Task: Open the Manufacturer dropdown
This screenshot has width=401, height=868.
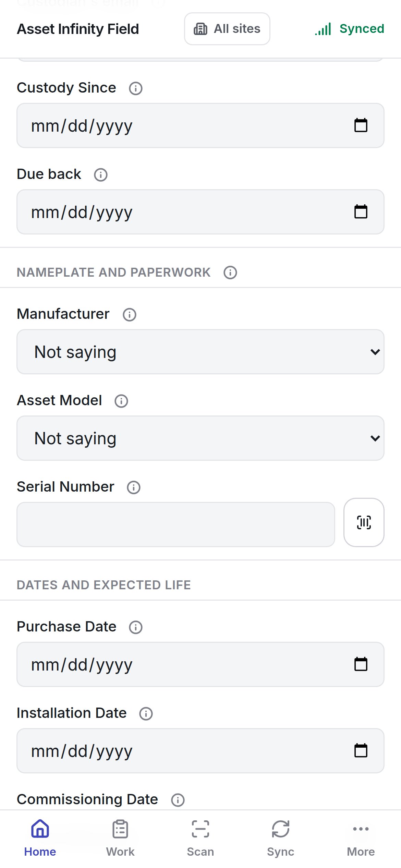Action: point(200,352)
